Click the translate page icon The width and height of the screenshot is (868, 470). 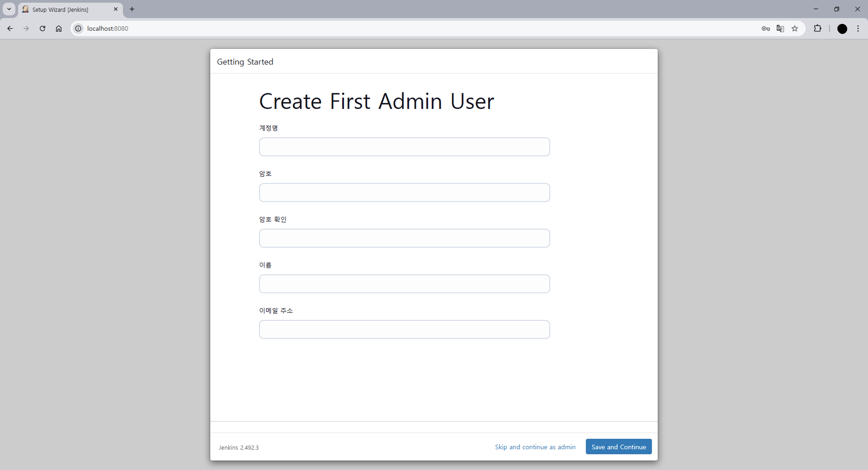click(780, 29)
